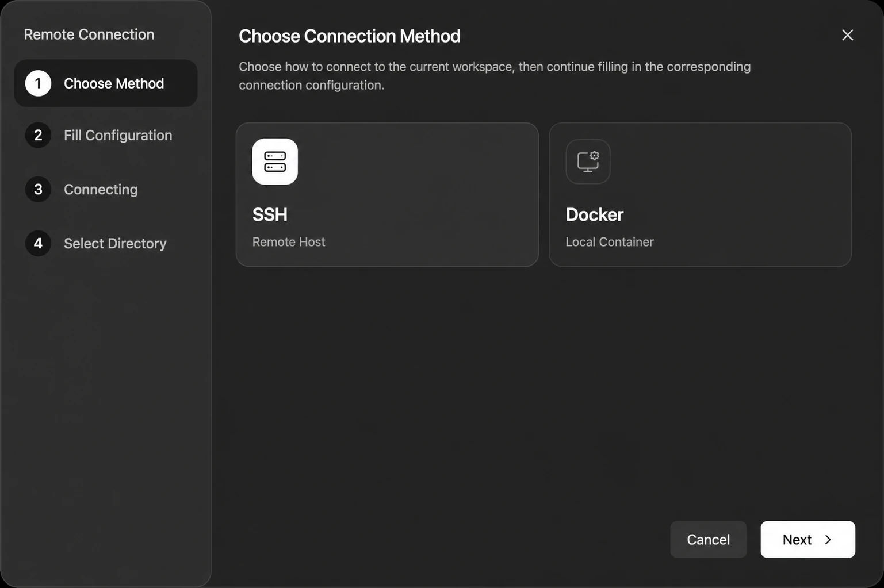Viewport: 884px width, 588px height.
Task: Click the "SSH" title text
Action: tap(270, 214)
